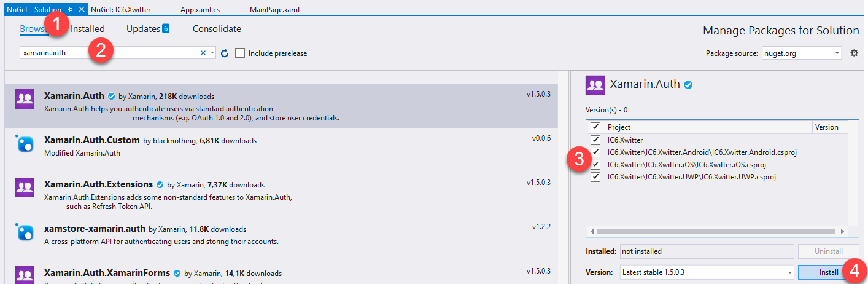
Task: Open package source settings gear
Action: coord(854,53)
